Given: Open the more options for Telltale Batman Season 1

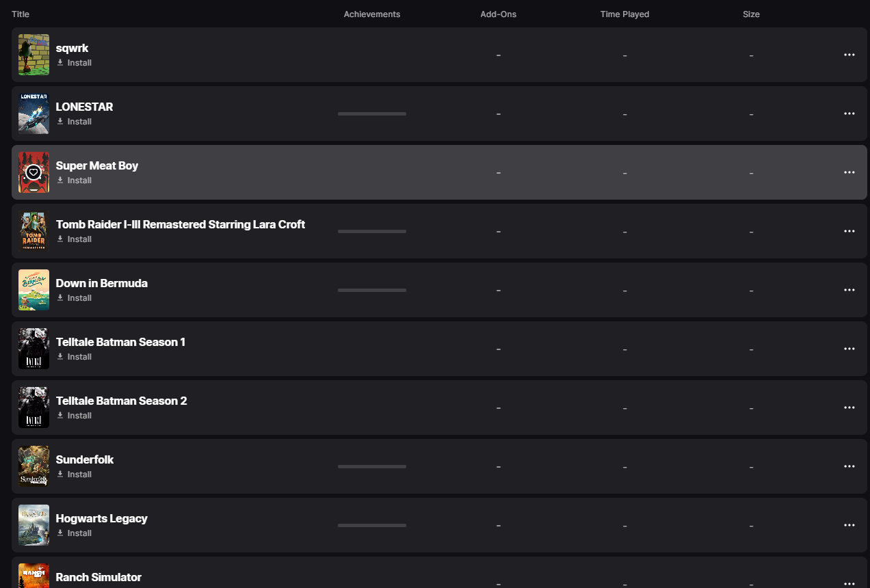Looking at the screenshot, I should tap(849, 349).
